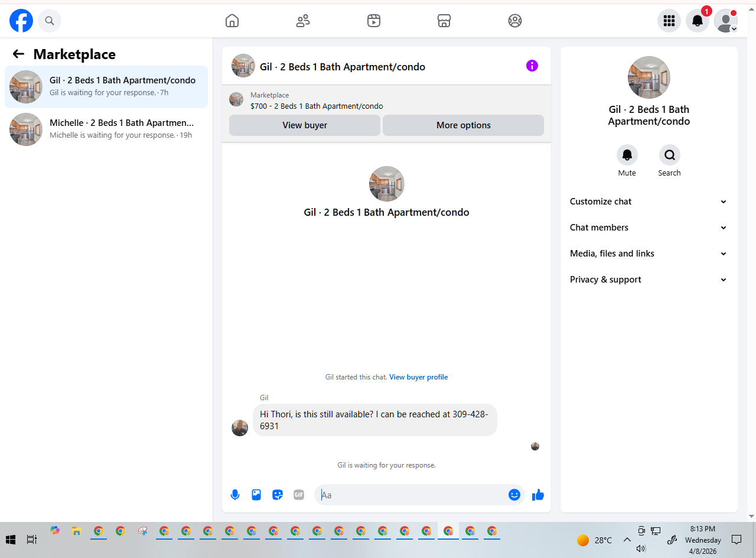
Task: Open Notifications bell with badge
Action: pos(698,21)
